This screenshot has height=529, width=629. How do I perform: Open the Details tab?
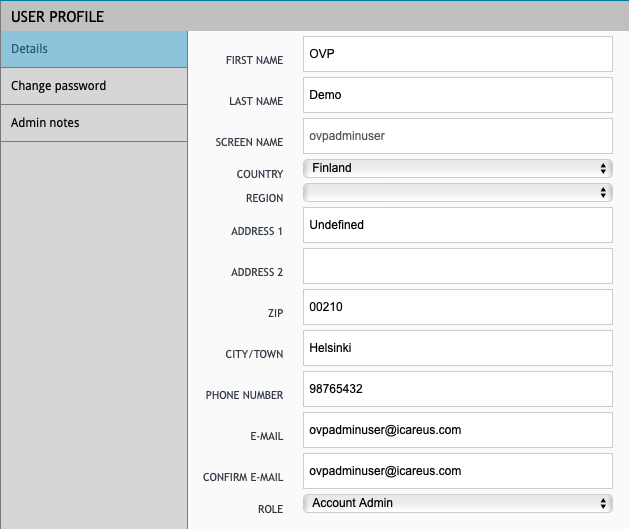pyautogui.click(x=93, y=49)
